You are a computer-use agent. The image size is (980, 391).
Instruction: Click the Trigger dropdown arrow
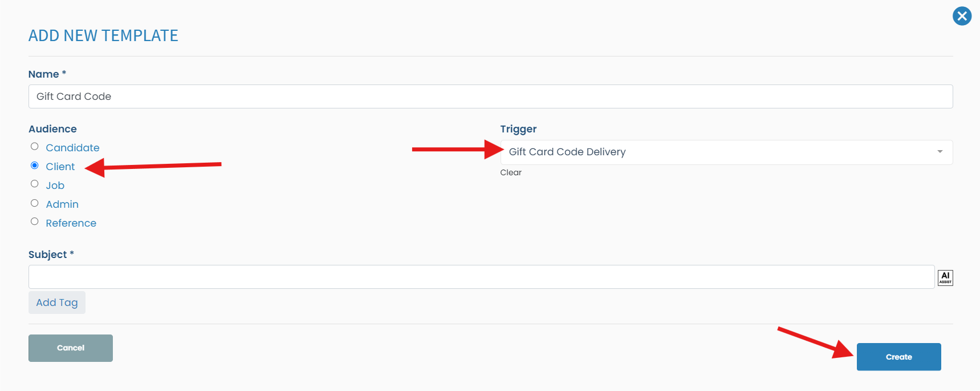[940, 152]
